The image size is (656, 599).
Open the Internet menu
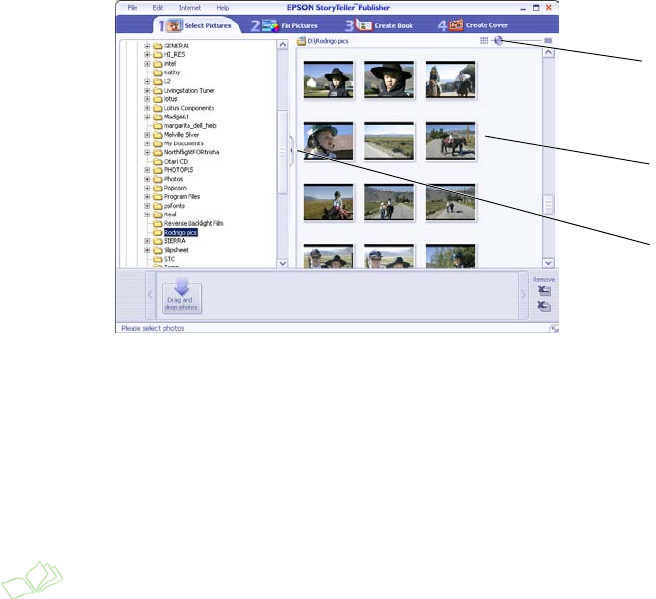(x=190, y=8)
